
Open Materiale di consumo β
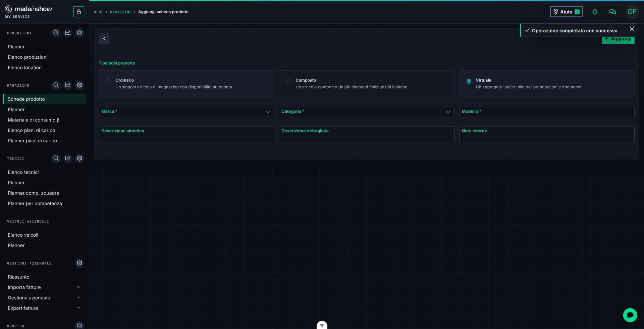coord(34,120)
